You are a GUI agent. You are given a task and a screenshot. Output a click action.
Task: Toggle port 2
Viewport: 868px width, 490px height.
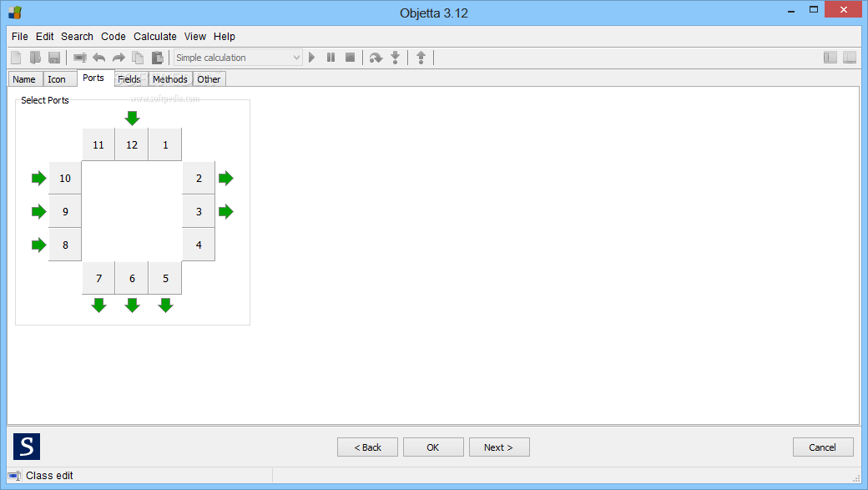199,179
